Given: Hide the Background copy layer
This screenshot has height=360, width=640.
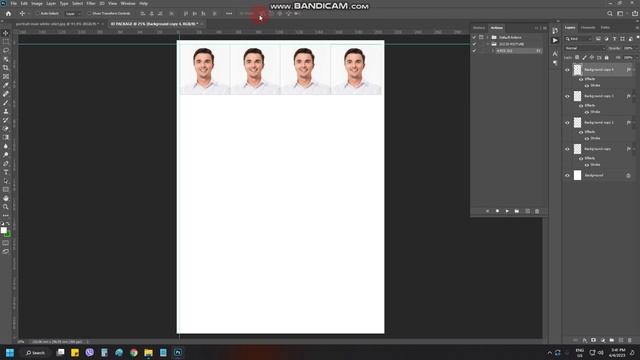Looking at the screenshot, I should pos(567,149).
